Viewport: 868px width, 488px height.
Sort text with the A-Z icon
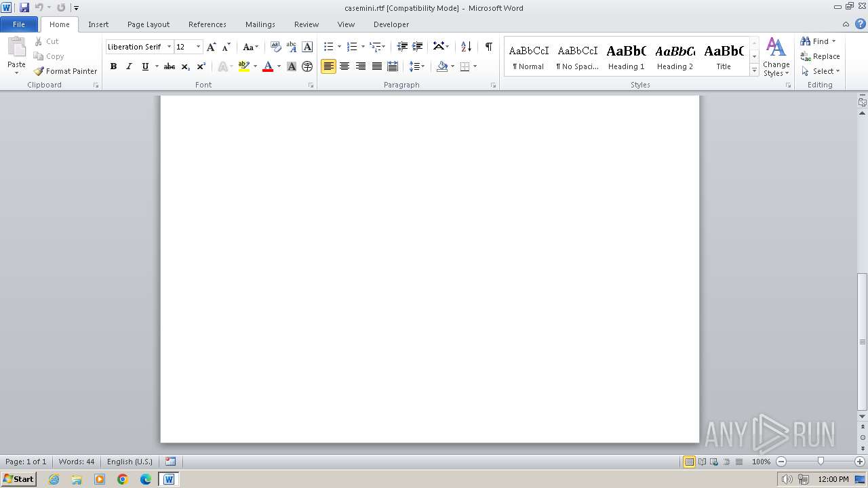[x=466, y=47]
